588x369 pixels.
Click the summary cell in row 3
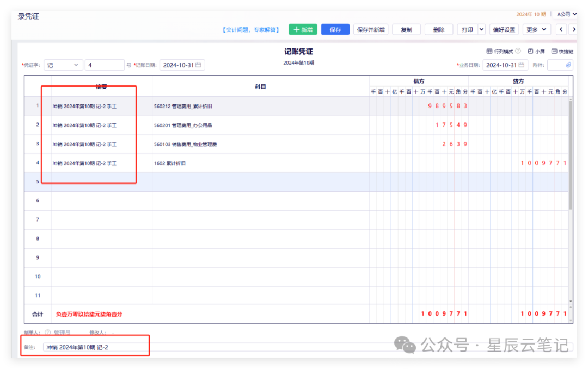[101, 144]
